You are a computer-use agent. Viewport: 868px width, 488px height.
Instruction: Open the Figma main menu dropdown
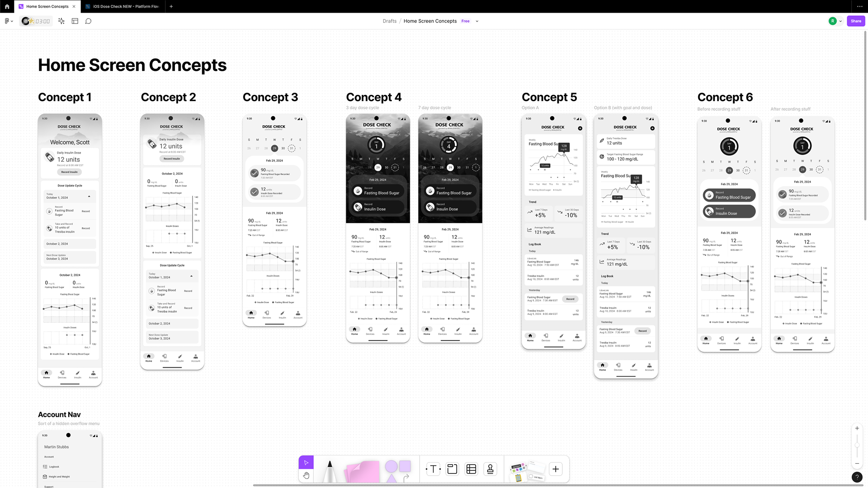pos(9,21)
